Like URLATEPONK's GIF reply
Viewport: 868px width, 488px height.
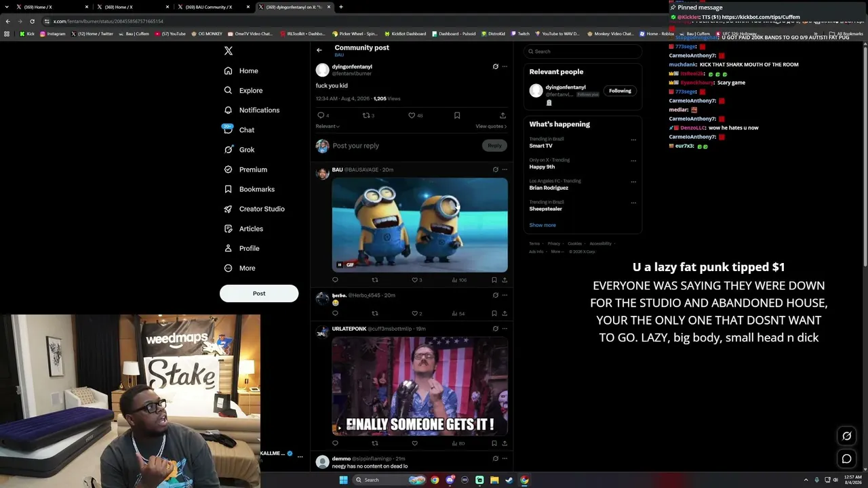point(415,443)
